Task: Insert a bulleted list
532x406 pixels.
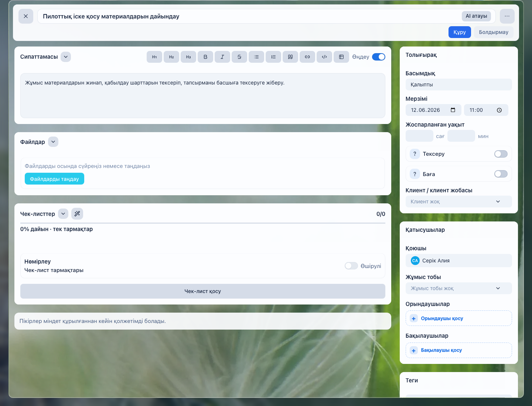Action: (x=256, y=57)
